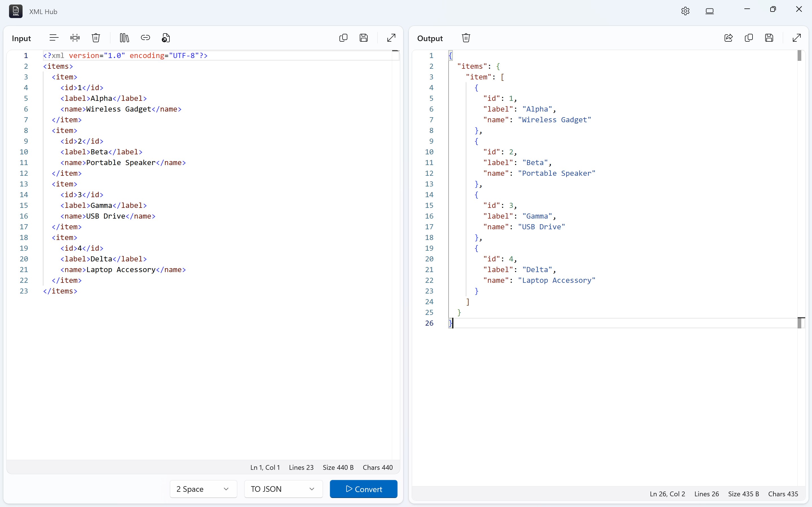Click the Chars 440 status indicator

coord(378,467)
